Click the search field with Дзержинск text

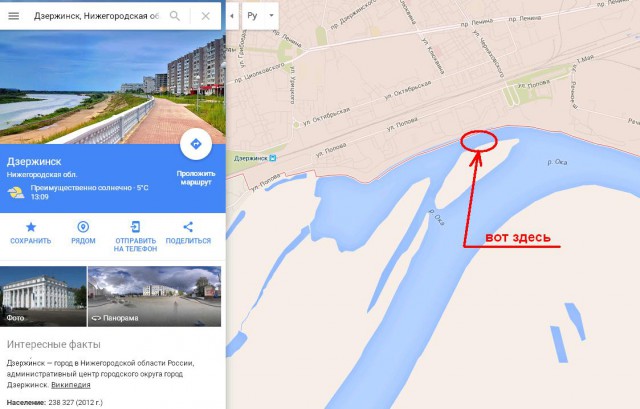[x=97, y=16]
